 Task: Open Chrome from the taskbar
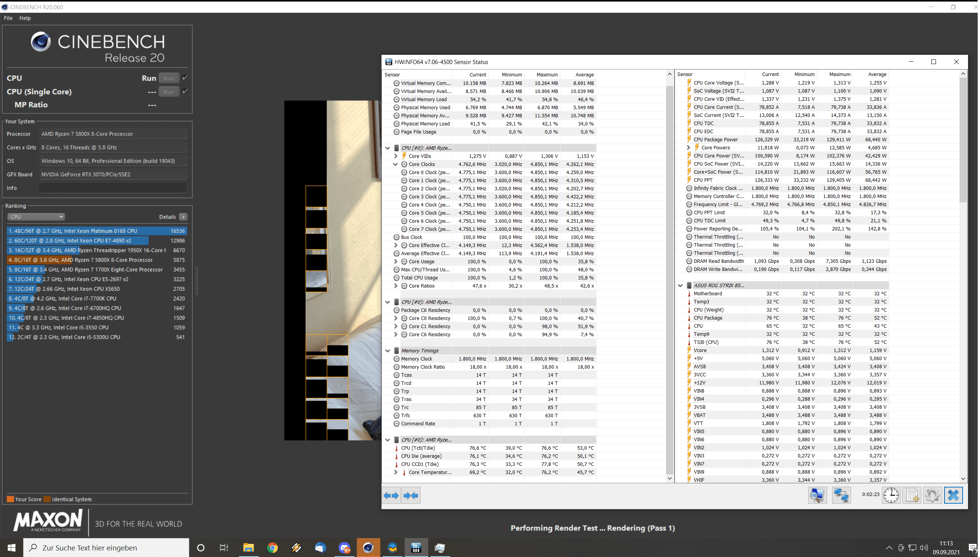[273, 547]
